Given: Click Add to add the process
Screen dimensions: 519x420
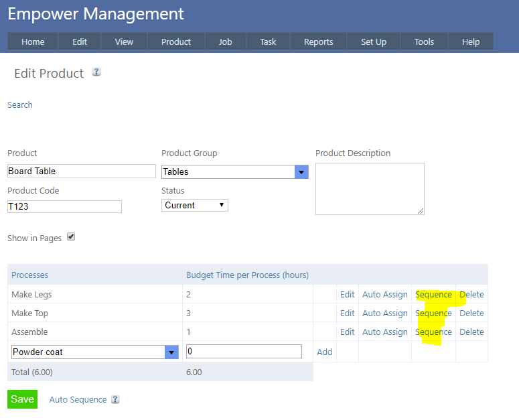Looking at the screenshot, I should pos(324,352).
